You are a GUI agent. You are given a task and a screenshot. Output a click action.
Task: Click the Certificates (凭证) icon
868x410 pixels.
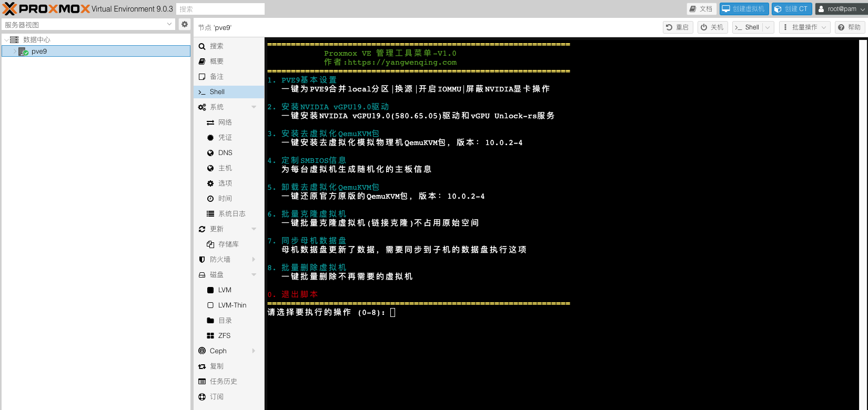(210, 138)
